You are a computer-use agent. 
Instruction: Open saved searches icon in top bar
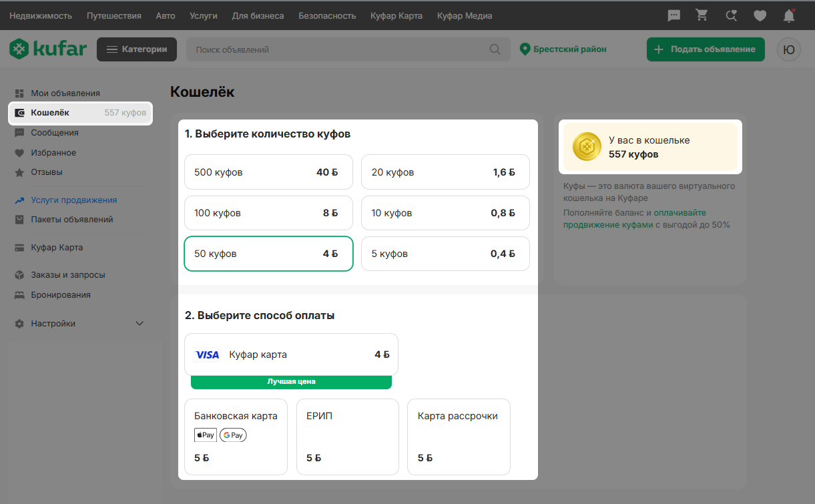tap(732, 15)
